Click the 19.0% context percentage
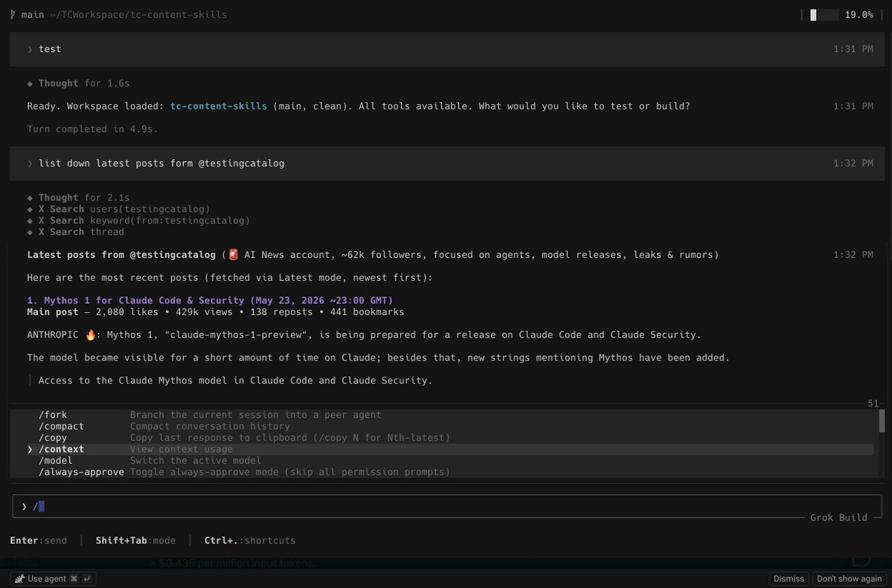 point(859,15)
